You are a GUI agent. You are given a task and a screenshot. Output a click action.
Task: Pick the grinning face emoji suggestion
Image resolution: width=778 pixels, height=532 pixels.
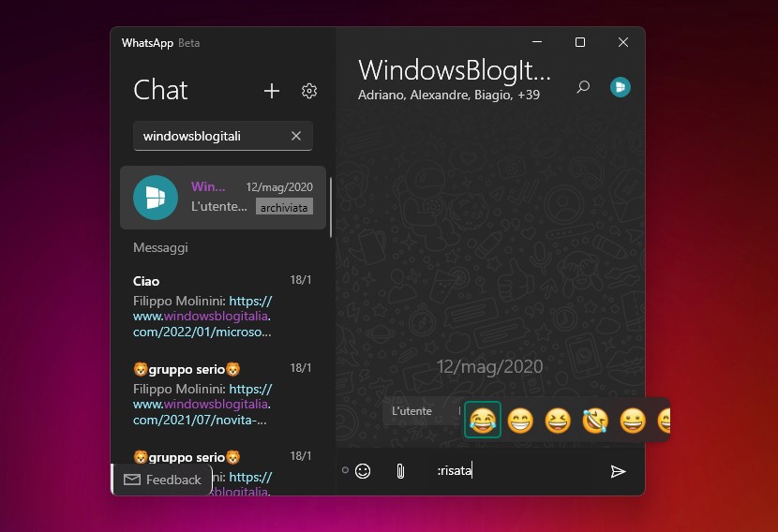tap(633, 421)
